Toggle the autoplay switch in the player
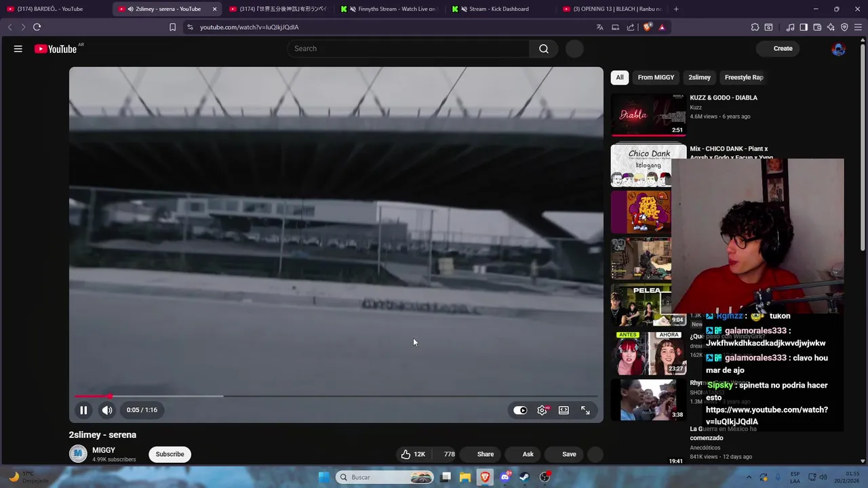 click(520, 410)
